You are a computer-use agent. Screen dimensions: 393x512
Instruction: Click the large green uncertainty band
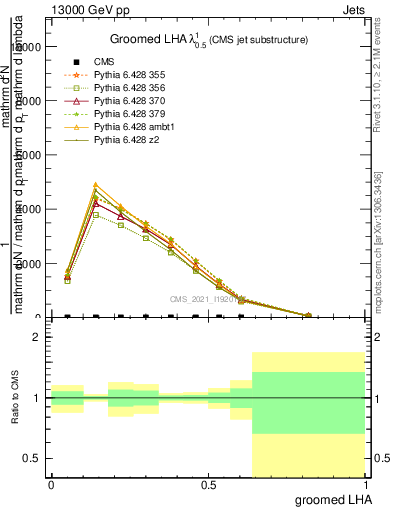click(308, 403)
